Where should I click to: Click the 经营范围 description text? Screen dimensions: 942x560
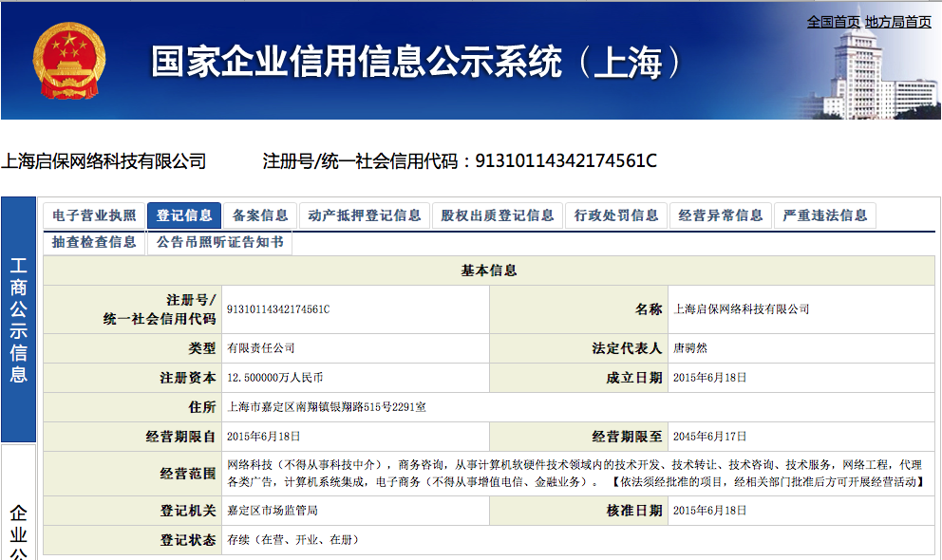[575, 473]
